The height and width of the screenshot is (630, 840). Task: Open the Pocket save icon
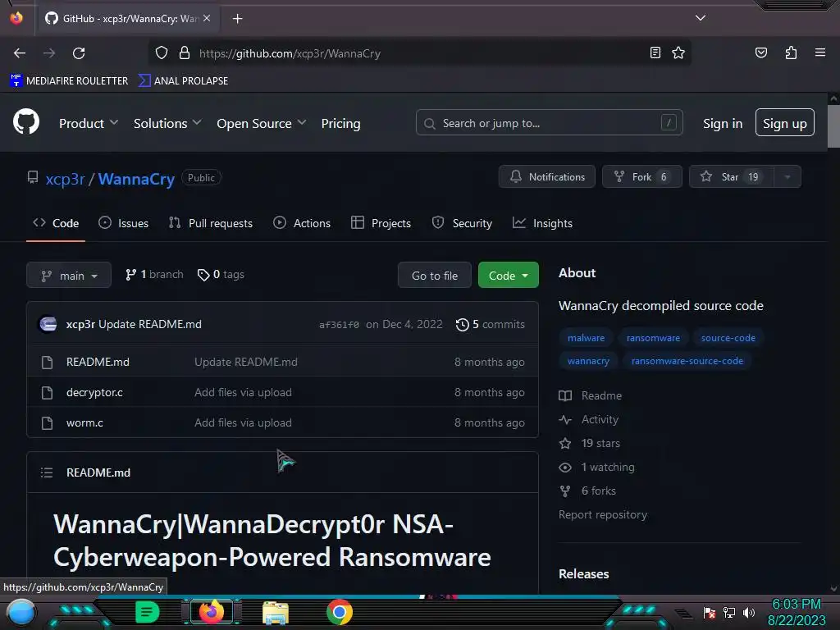point(760,52)
